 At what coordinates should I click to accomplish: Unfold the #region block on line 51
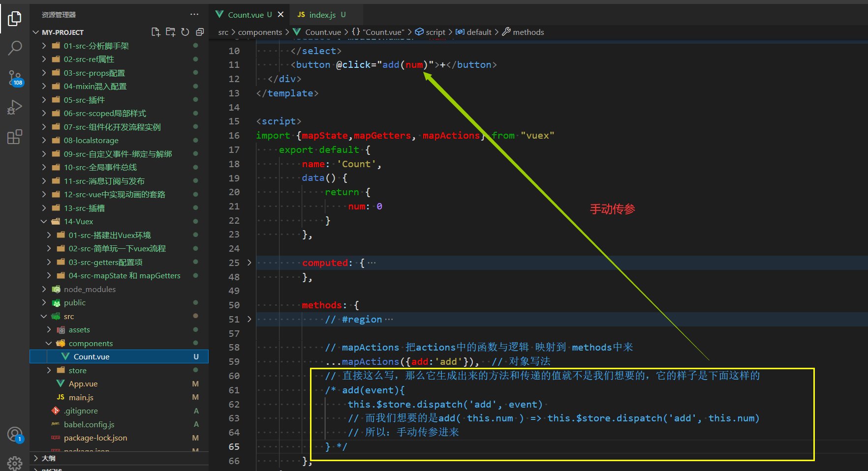point(249,319)
